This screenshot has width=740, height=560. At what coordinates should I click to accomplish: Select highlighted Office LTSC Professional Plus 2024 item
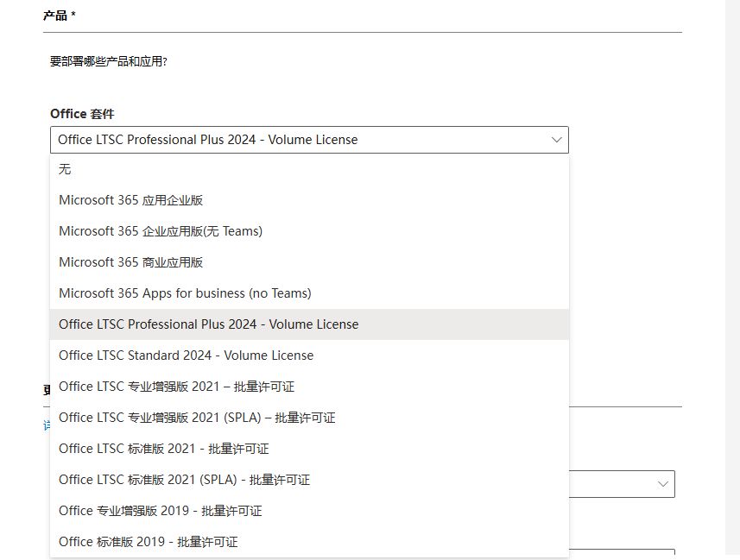pyautogui.click(x=208, y=324)
